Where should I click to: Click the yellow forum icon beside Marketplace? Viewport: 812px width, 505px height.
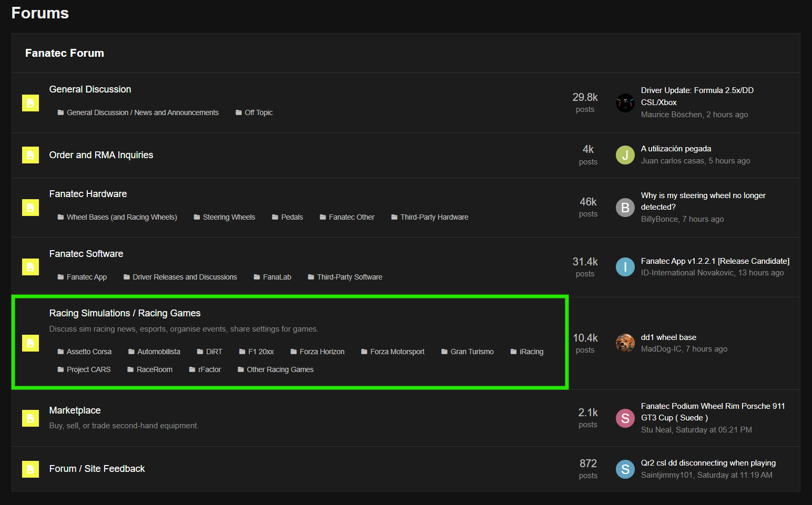click(x=31, y=418)
